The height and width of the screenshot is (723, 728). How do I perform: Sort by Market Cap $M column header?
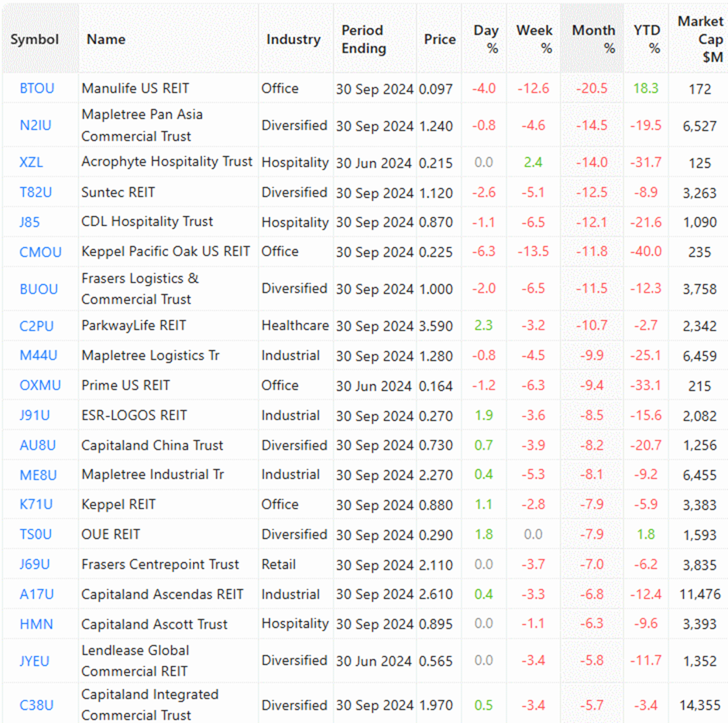701,39
